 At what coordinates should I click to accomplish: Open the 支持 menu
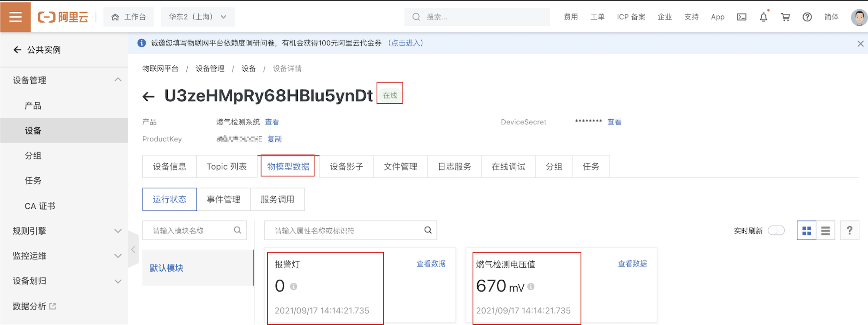tap(692, 17)
